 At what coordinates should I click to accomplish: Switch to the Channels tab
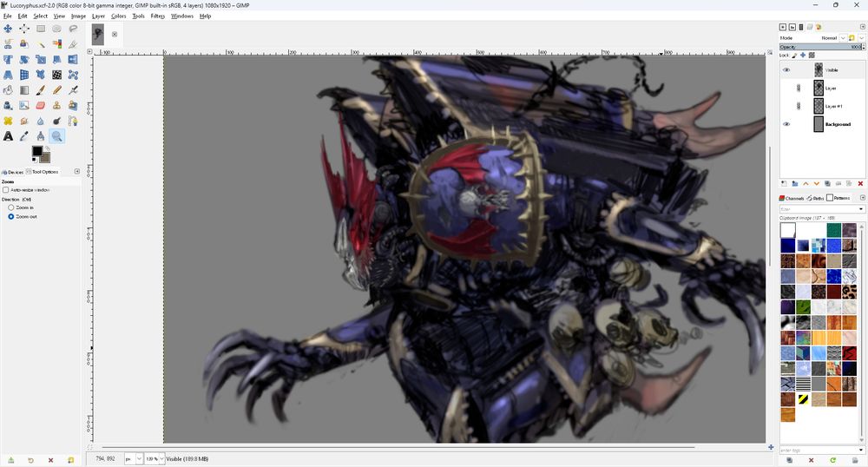[793, 199]
